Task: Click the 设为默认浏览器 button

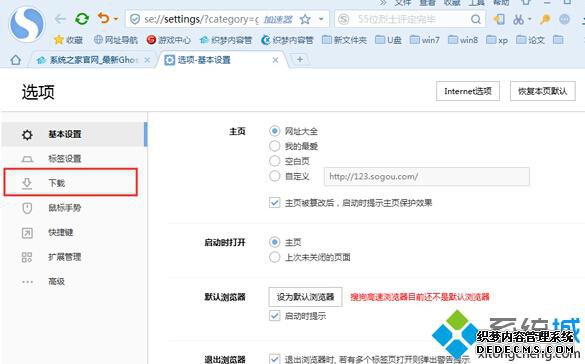Action: pyautogui.click(x=305, y=297)
